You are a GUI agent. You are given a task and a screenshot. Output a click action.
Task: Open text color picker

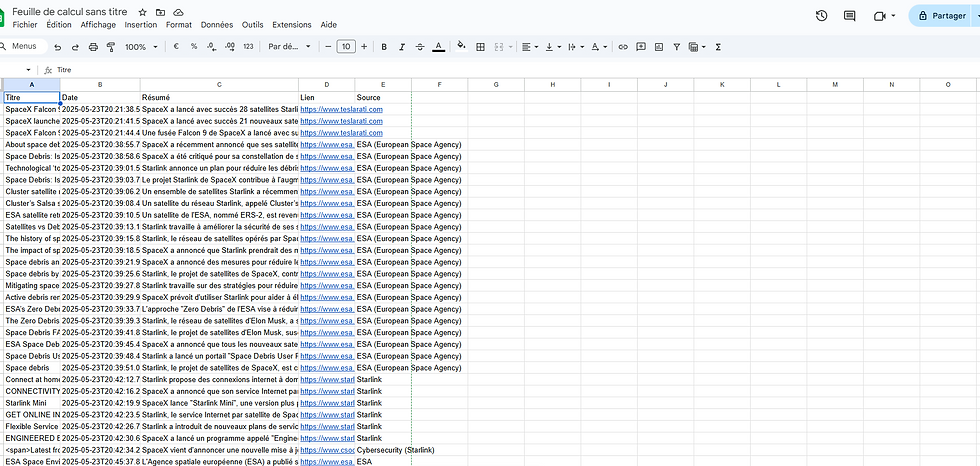pos(439,47)
